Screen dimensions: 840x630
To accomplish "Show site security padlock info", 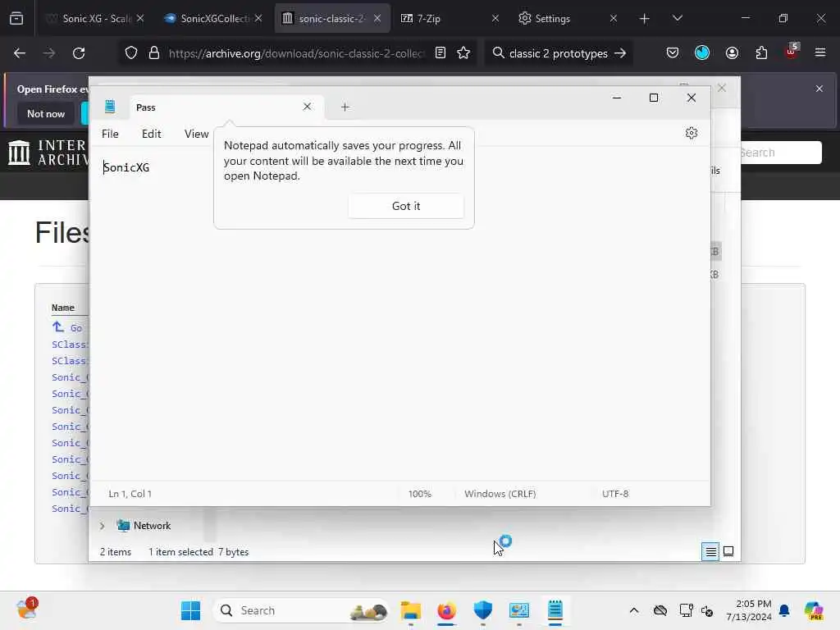I will coord(154,53).
